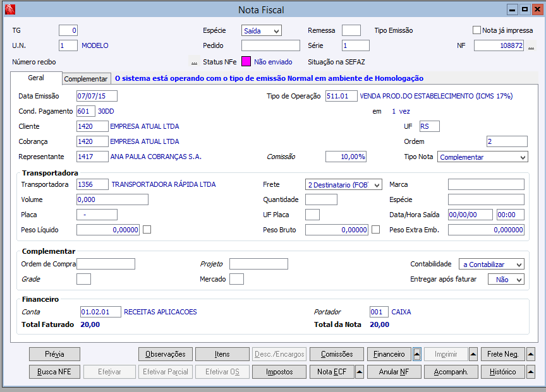Click the ellipsis lookup beside NF number

(531, 46)
